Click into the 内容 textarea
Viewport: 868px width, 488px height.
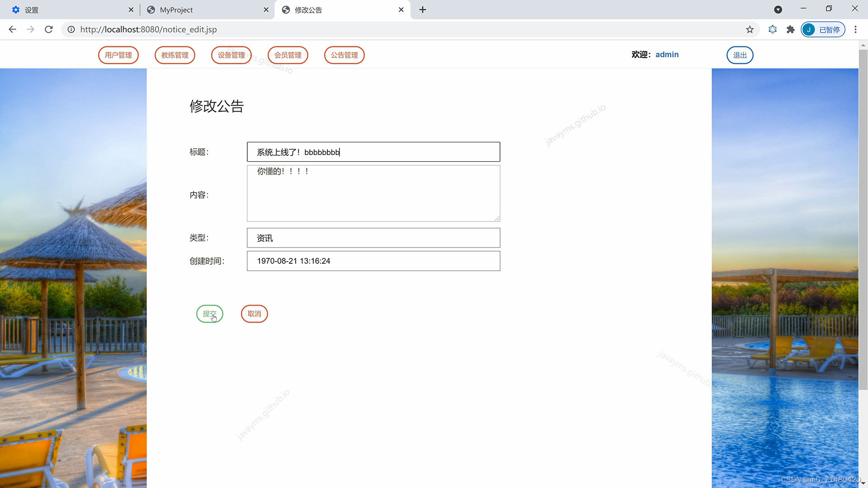point(373,193)
